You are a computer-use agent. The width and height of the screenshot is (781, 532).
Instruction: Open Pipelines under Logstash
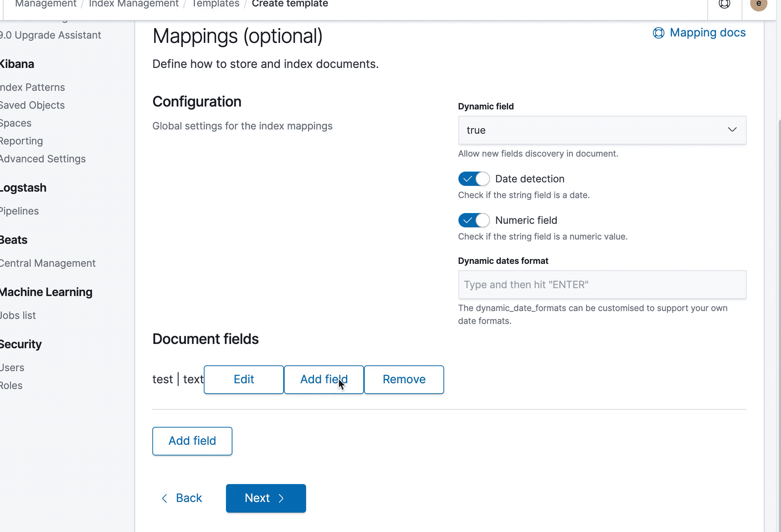pos(20,211)
